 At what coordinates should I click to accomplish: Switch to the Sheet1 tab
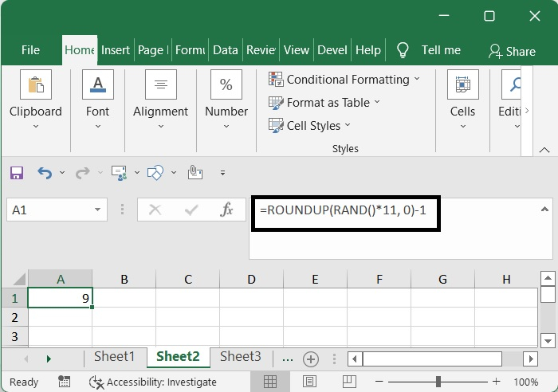coord(115,356)
